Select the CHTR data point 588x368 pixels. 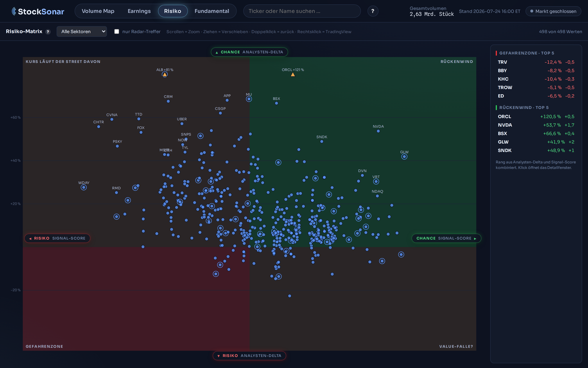click(99, 127)
